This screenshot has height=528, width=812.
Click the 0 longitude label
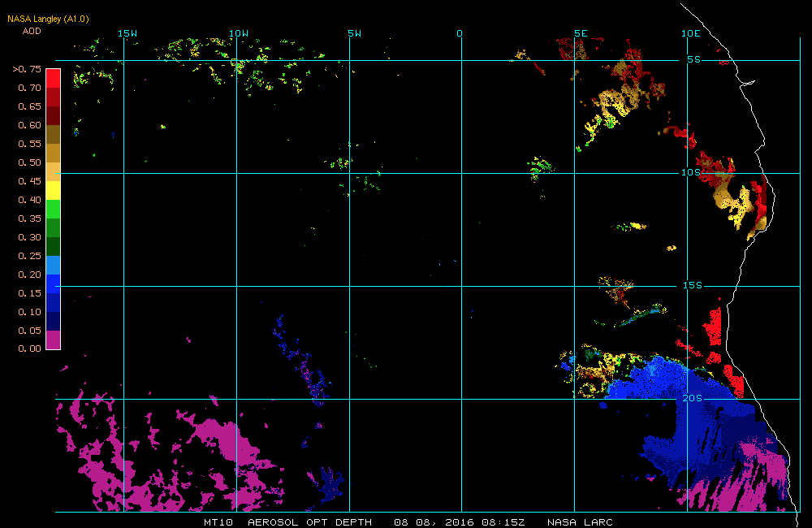(460, 33)
